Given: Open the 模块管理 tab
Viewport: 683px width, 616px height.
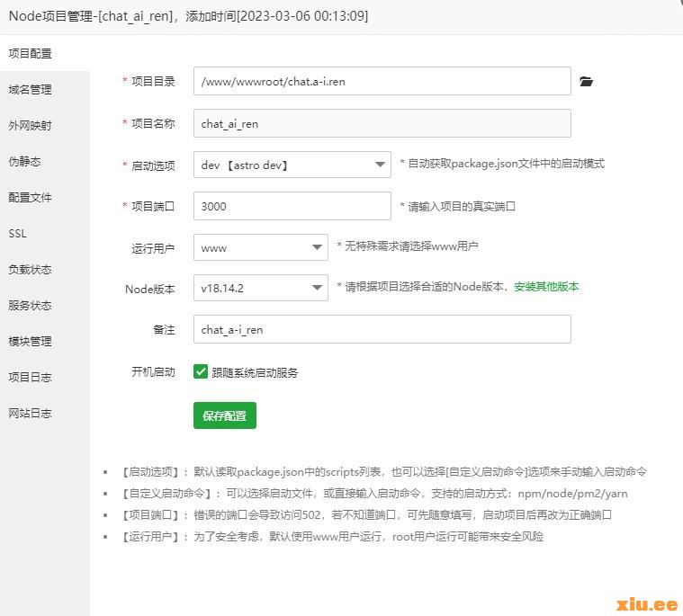Looking at the screenshot, I should point(31,342).
